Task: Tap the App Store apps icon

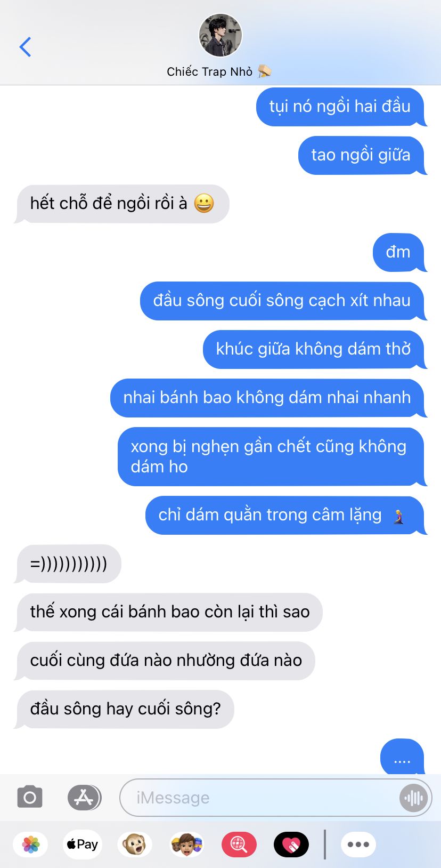Action: click(x=84, y=798)
